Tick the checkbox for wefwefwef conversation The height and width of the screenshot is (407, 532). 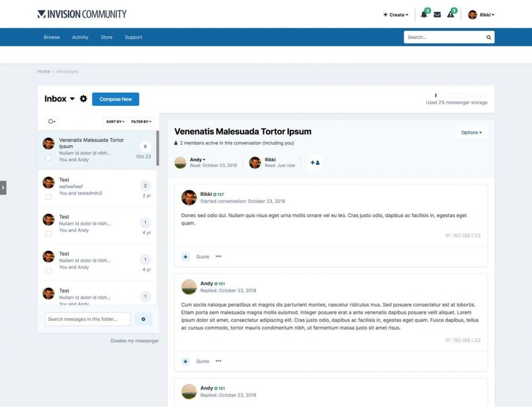(x=48, y=197)
